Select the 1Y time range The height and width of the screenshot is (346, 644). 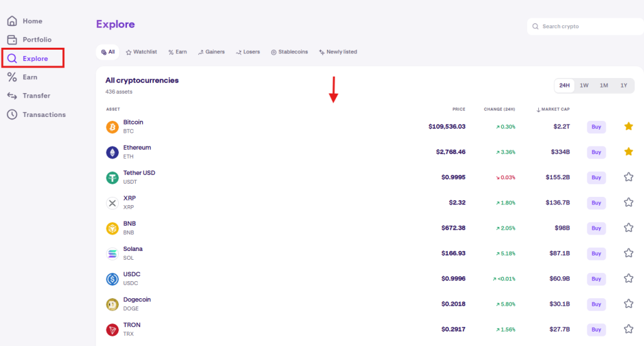coord(623,86)
